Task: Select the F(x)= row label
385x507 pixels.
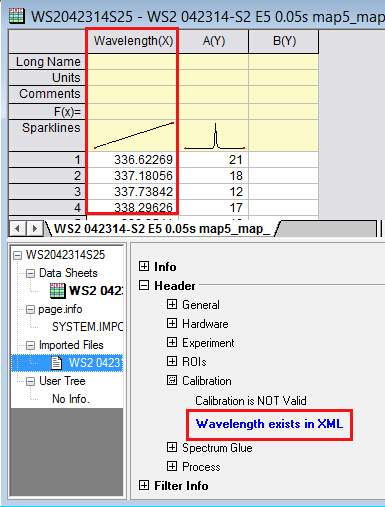Action: click(x=47, y=111)
